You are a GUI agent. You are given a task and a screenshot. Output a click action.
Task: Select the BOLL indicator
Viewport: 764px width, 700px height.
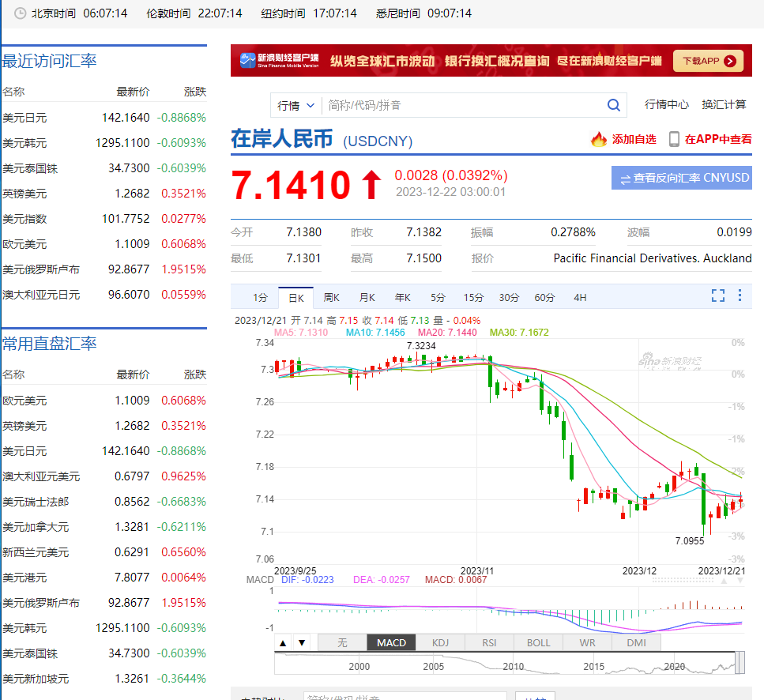point(538,643)
